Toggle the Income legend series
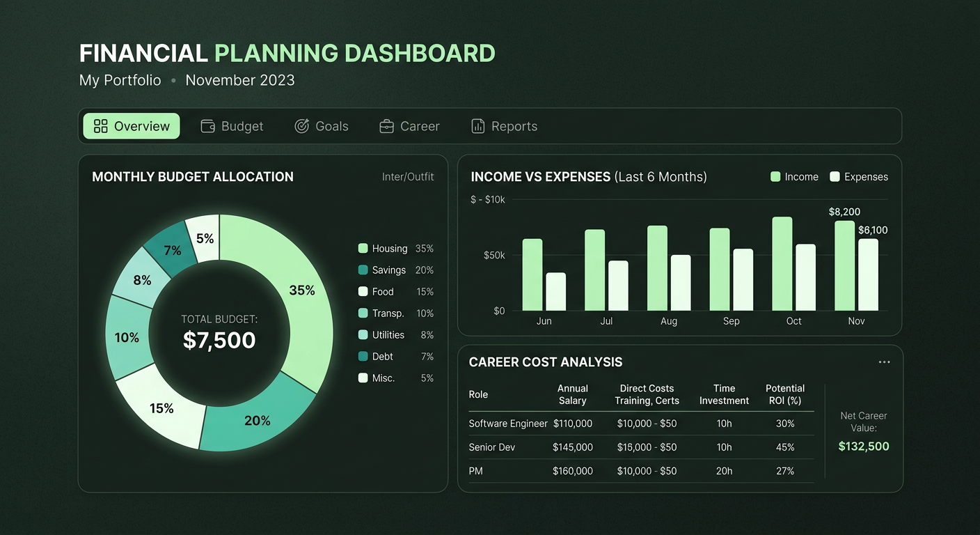This screenshot has height=535, width=980. [x=794, y=177]
